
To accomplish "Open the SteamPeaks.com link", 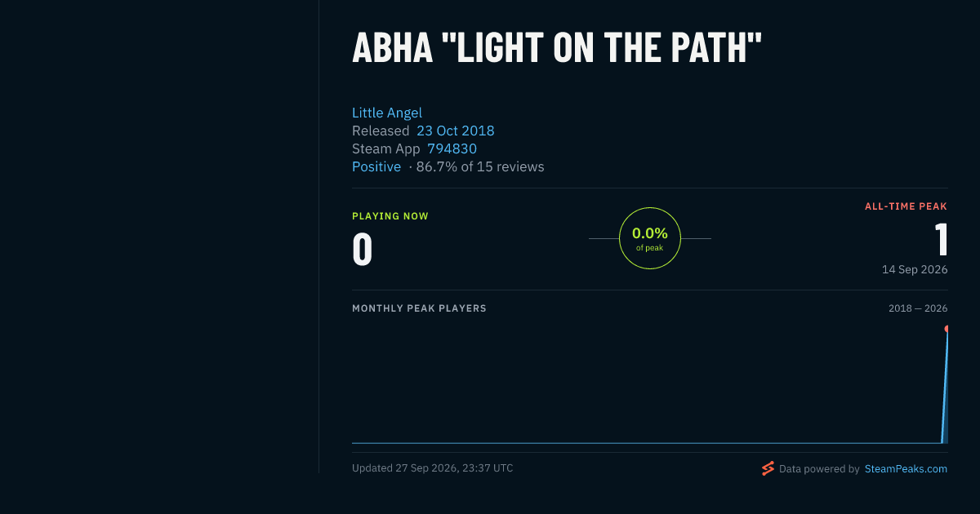I will 906,469.
